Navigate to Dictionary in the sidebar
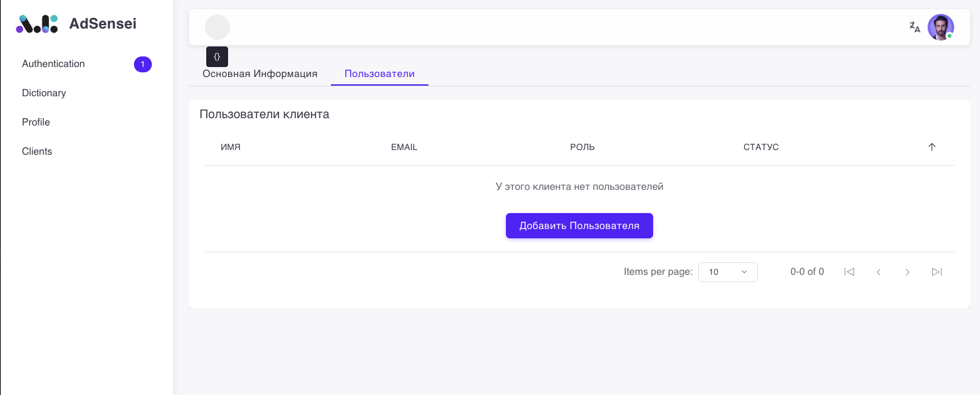 coord(44,93)
